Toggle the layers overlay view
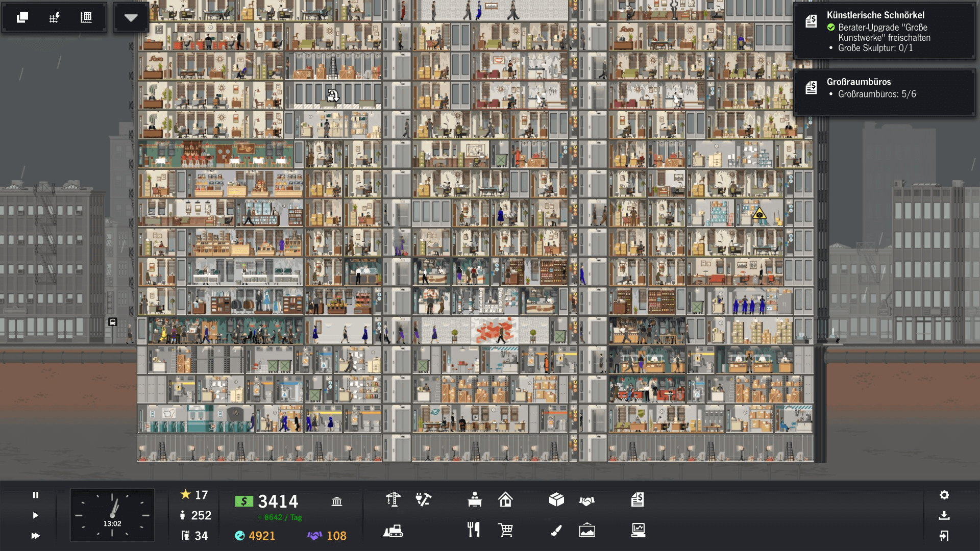This screenshot has height=551, width=980. click(x=22, y=17)
